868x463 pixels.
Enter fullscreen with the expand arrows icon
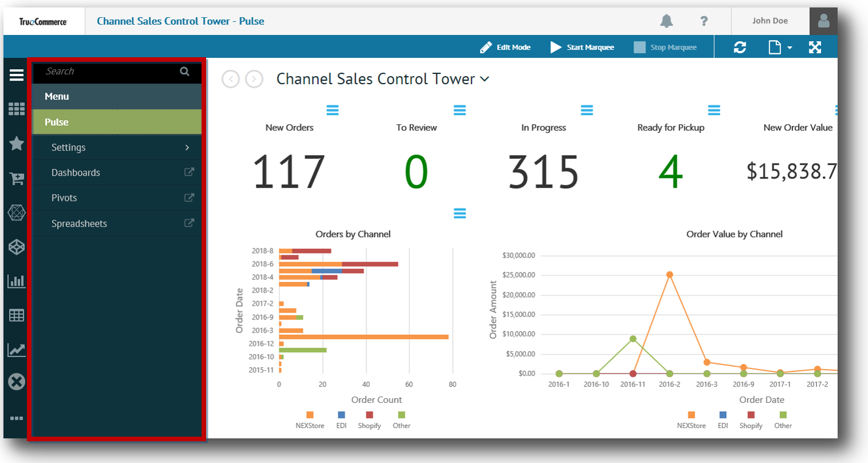click(815, 48)
